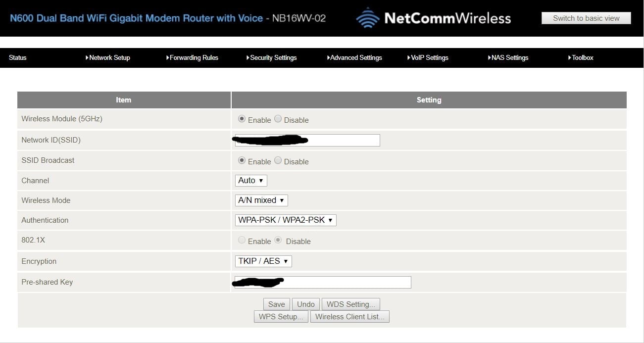Open the Channel dropdown
This screenshot has height=343, width=644.
(251, 181)
